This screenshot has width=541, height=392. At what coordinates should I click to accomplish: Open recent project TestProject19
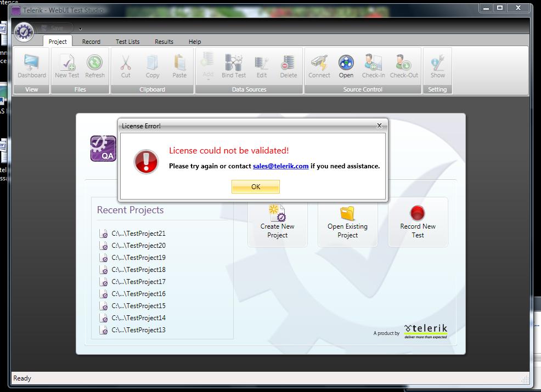pyautogui.click(x=133, y=258)
